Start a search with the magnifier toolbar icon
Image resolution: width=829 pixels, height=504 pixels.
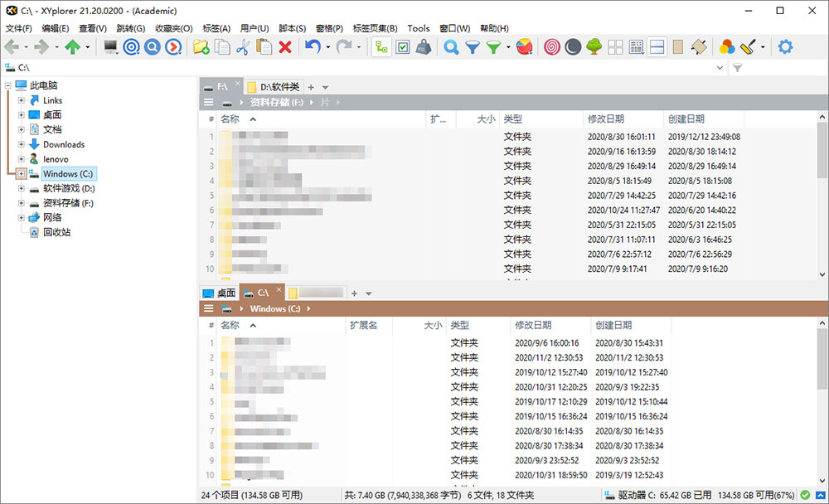coord(450,47)
